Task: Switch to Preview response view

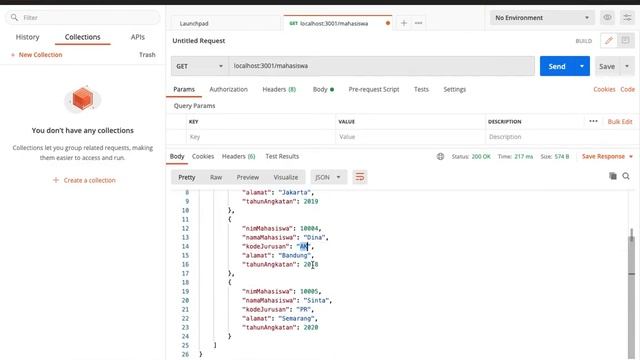Action: tap(248, 177)
